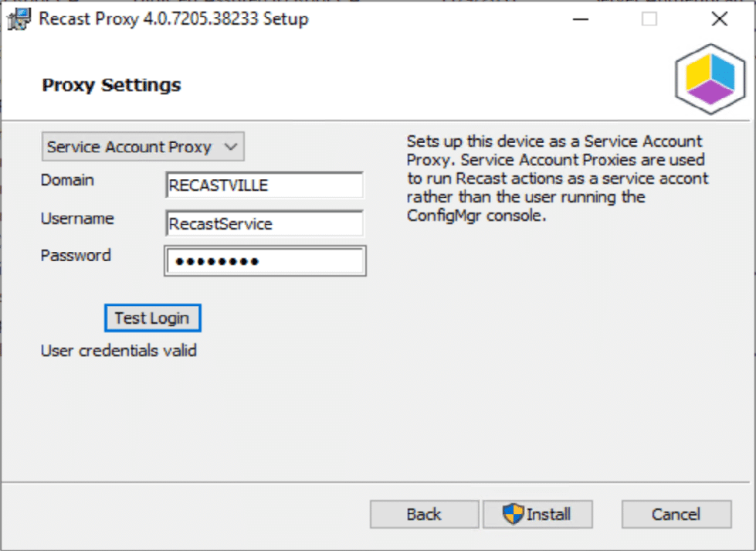Cancel the Recast Proxy installation
The image size is (756, 551).
pos(676,513)
